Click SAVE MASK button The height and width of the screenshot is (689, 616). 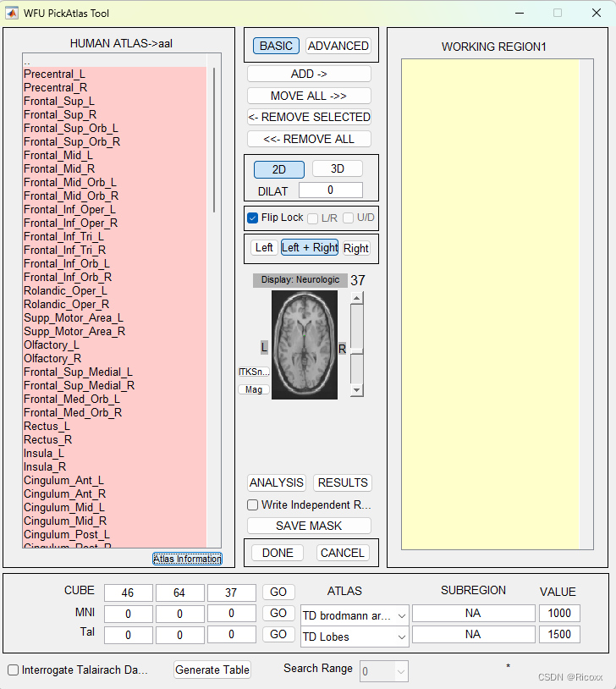pos(309,526)
